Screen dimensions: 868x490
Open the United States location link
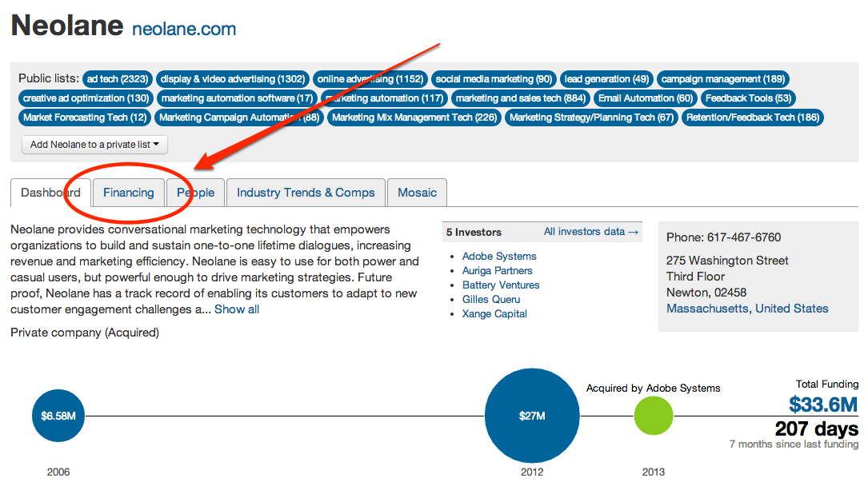tap(792, 309)
